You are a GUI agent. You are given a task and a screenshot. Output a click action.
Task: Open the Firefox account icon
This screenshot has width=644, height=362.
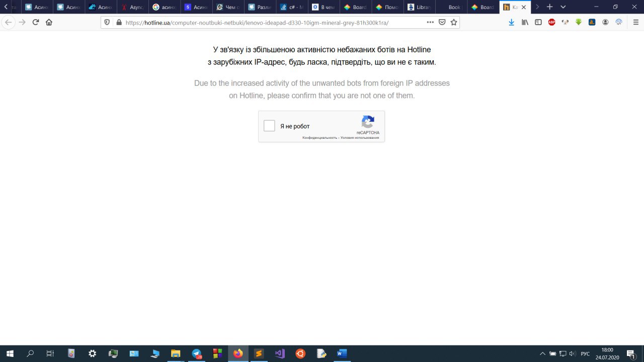(605, 22)
